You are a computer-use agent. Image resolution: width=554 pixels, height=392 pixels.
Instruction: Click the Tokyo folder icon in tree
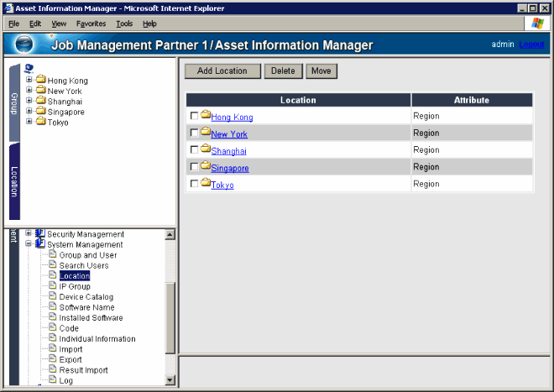point(40,122)
